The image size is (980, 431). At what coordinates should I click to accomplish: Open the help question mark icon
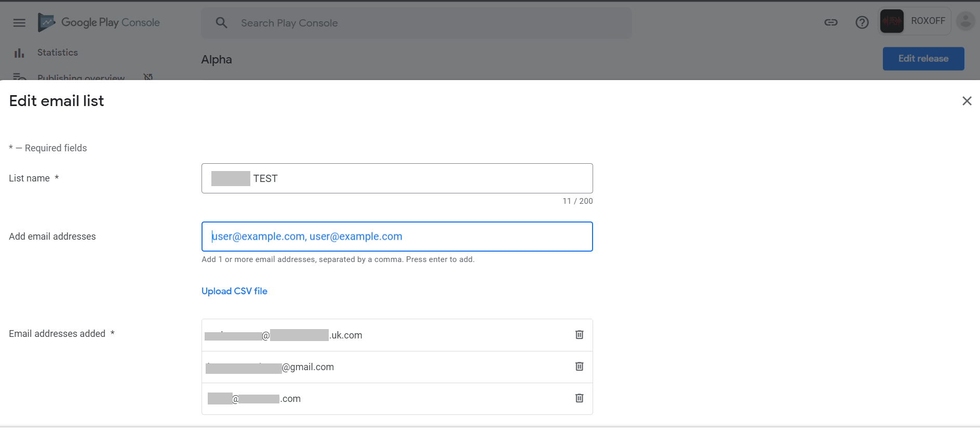pyautogui.click(x=862, y=22)
